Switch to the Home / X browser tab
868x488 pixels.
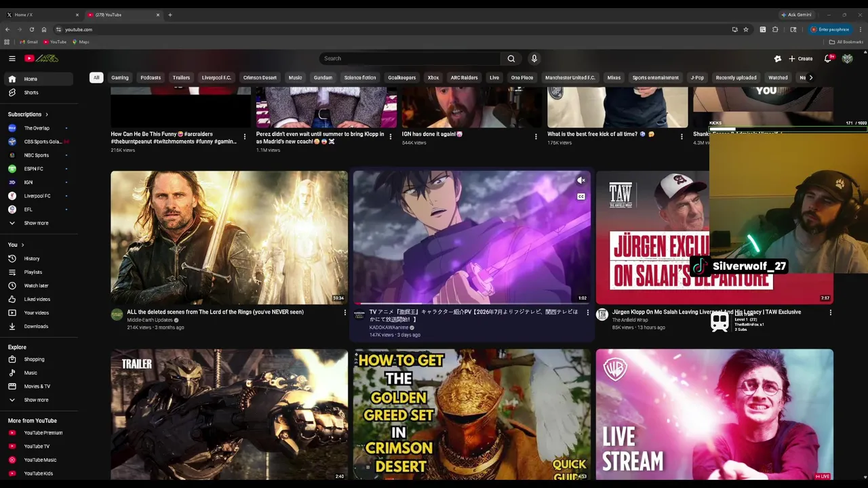tap(41, 14)
